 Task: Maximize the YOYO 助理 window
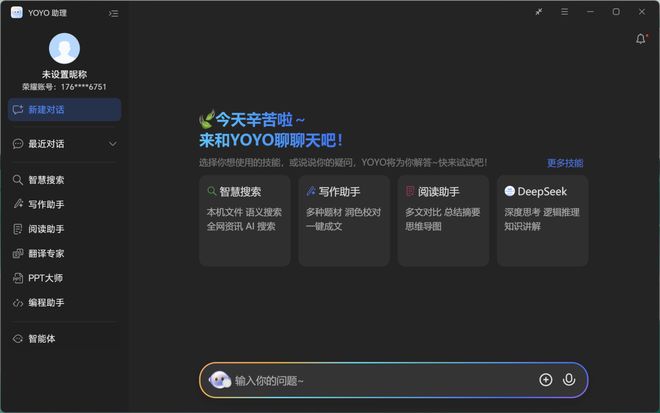coord(616,12)
